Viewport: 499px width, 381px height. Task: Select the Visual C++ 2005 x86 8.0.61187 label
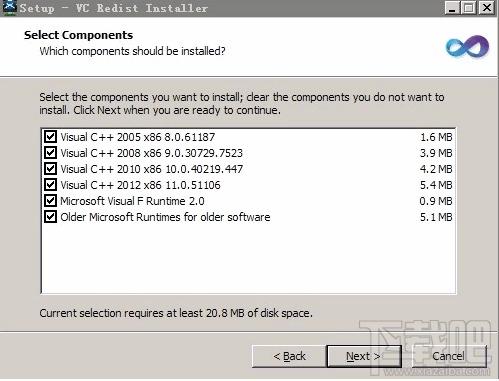pyautogui.click(x=138, y=137)
